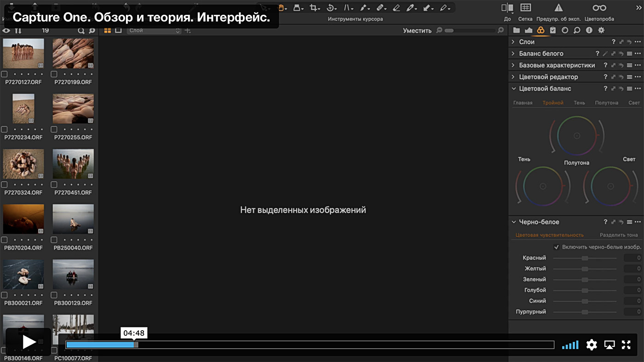Check the box under P7270127.ORF
This screenshot has height=362, width=644.
(4, 74)
